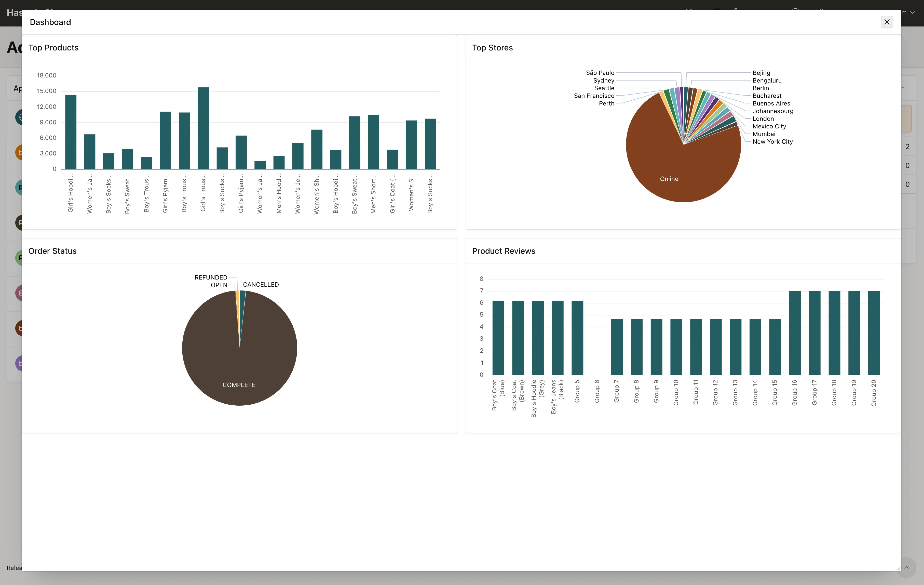
Task: Click the Boy's Hoodie (Grey) bar in Product Reviews
Action: (x=538, y=338)
